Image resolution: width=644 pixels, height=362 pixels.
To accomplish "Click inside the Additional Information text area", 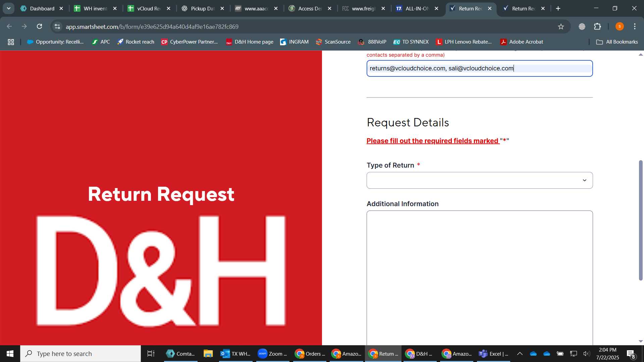I will [x=480, y=278].
